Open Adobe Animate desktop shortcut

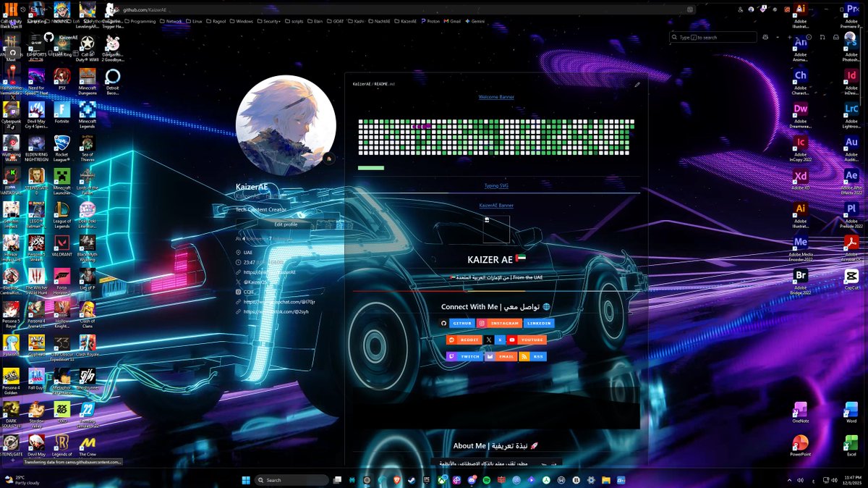(800, 47)
